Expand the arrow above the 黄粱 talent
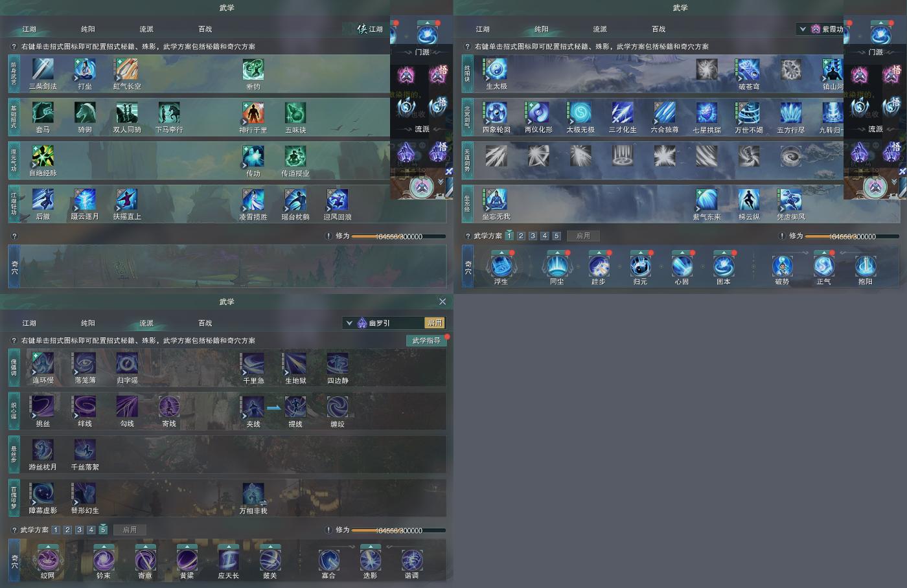This screenshot has width=907, height=588. tap(187, 547)
